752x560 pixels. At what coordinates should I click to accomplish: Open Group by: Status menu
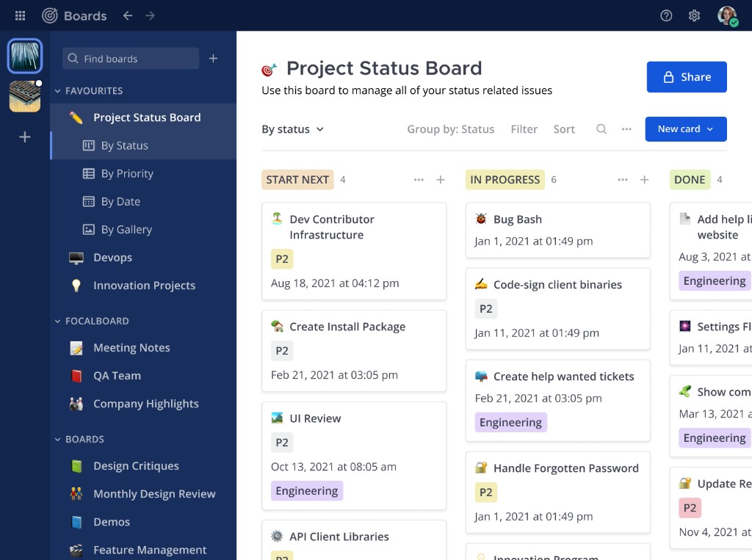(450, 129)
